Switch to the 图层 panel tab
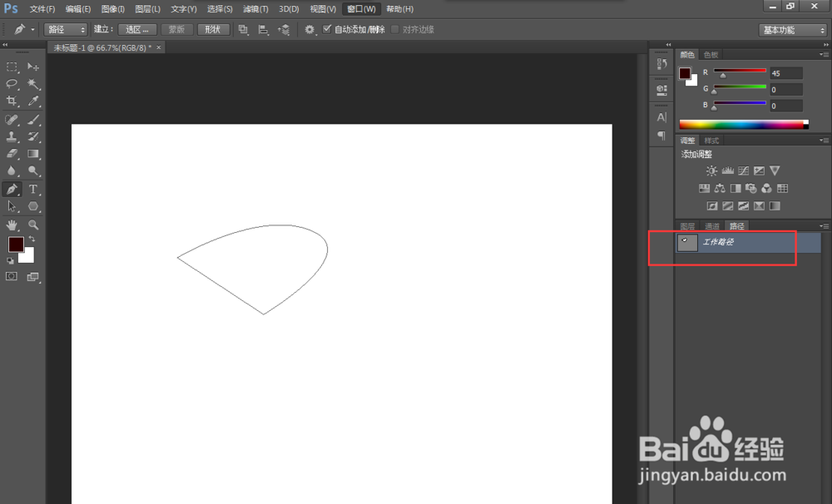Viewport: 832px width, 504px height. click(x=687, y=226)
